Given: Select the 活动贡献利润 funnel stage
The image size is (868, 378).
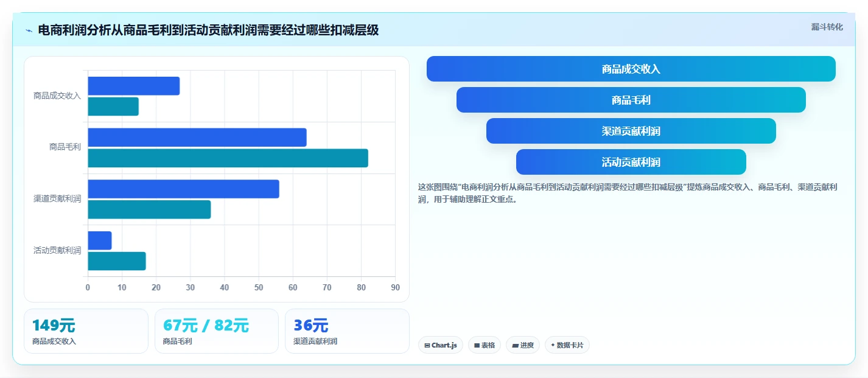Looking at the screenshot, I should click(x=631, y=162).
